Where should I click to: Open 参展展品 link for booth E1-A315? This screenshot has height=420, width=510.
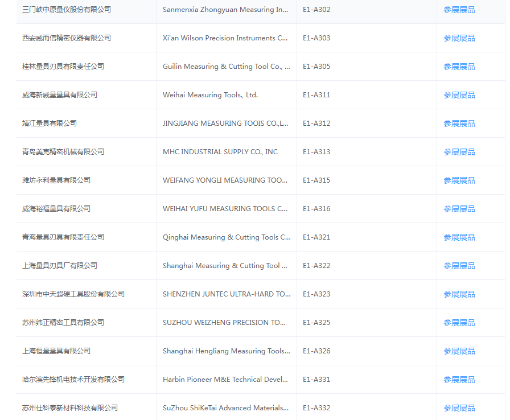tap(459, 180)
